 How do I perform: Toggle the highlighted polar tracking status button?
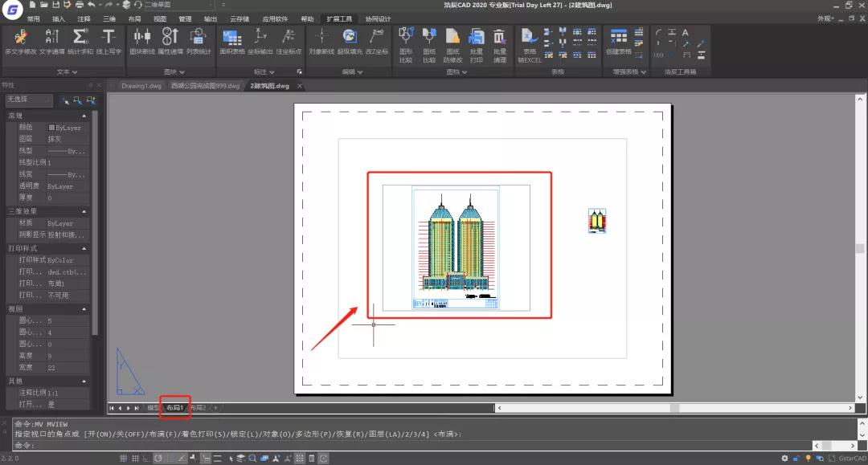tap(158, 459)
